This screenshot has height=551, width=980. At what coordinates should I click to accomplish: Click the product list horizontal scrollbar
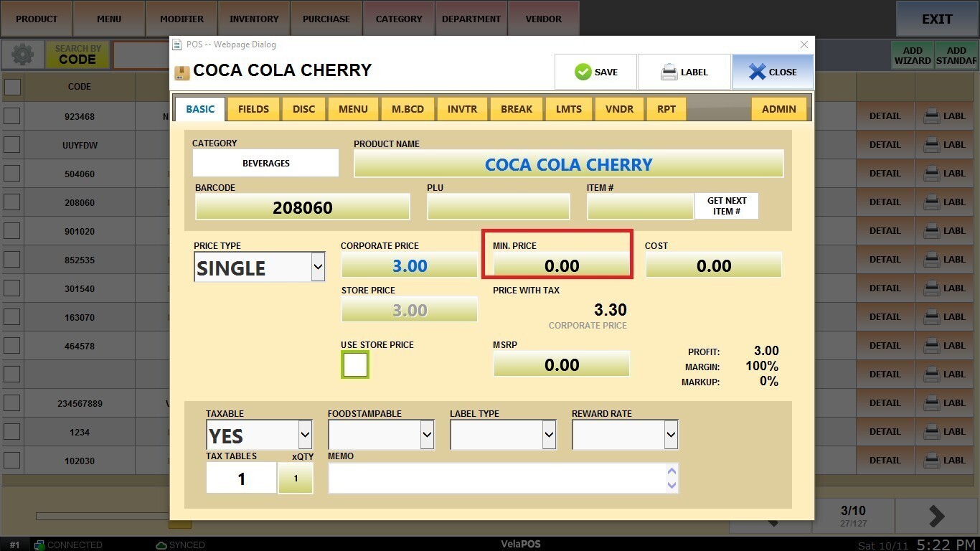pyautogui.click(x=103, y=516)
